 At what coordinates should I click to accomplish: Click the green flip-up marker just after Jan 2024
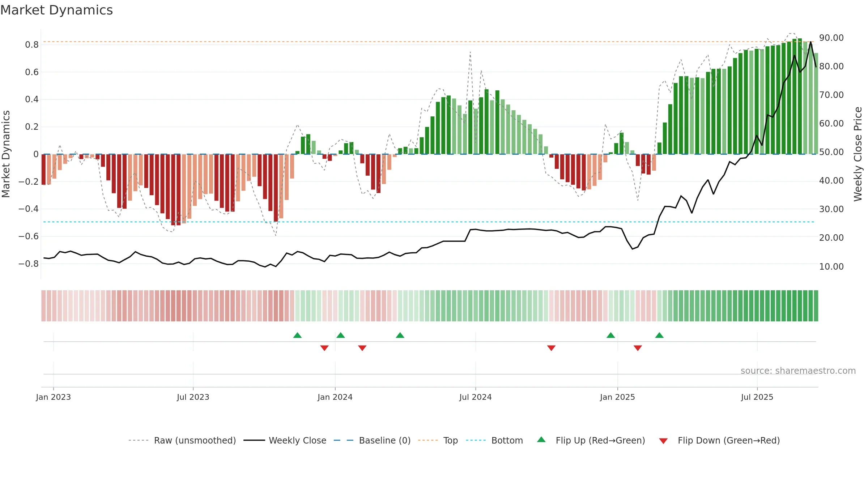click(x=341, y=335)
